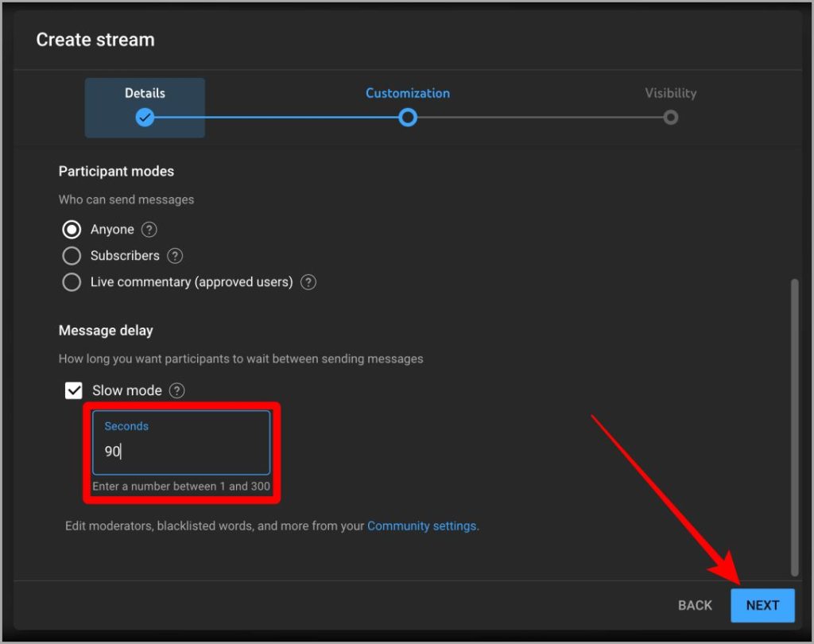Select Live commentary (approved users) option

pos(72,282)
